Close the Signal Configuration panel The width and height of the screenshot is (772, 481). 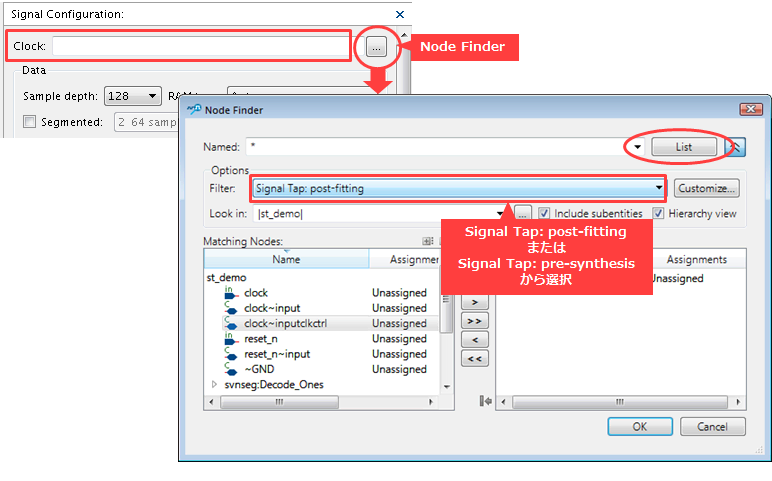(x=401, y=15)
